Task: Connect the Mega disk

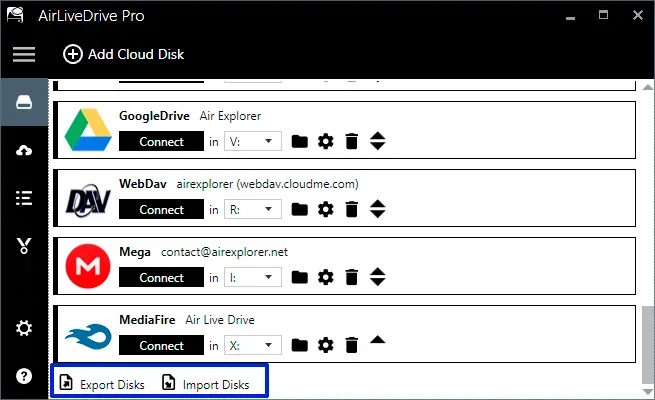Action: [x=161, y=277]
